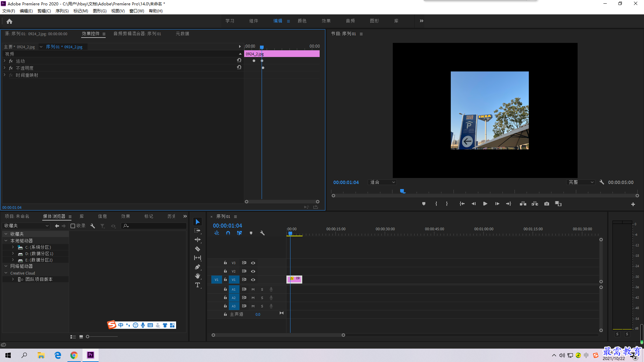
Task: Open the 元数据 tab
Action: 182,34
